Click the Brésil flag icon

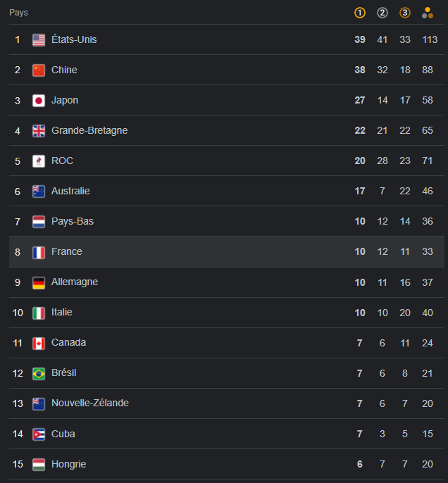point(39,373)
